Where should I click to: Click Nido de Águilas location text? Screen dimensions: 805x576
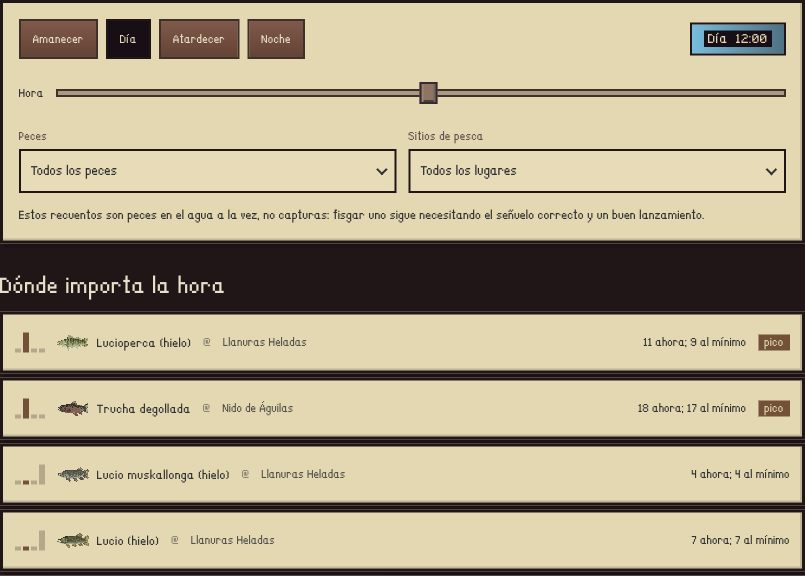pyautogui.click(x=257, y=408)
